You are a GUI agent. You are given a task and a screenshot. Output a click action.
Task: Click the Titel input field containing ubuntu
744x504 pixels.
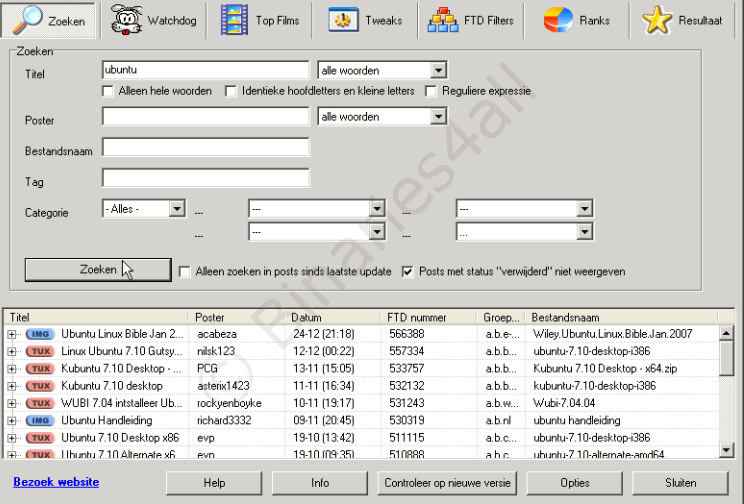click(x=205, y=70)
